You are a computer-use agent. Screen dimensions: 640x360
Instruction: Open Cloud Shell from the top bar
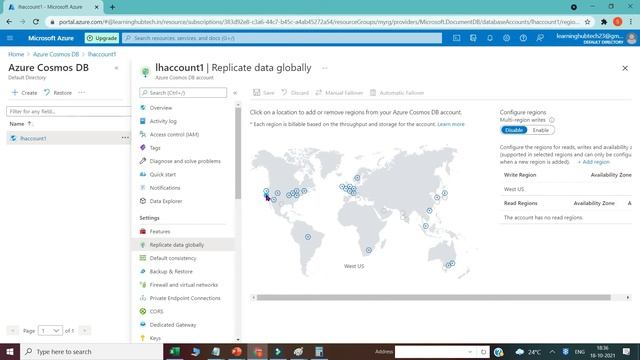(x=456, y=38)
